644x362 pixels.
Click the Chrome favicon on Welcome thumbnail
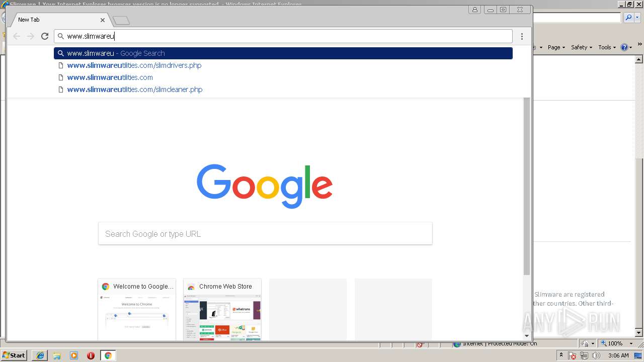click(106, 287)
